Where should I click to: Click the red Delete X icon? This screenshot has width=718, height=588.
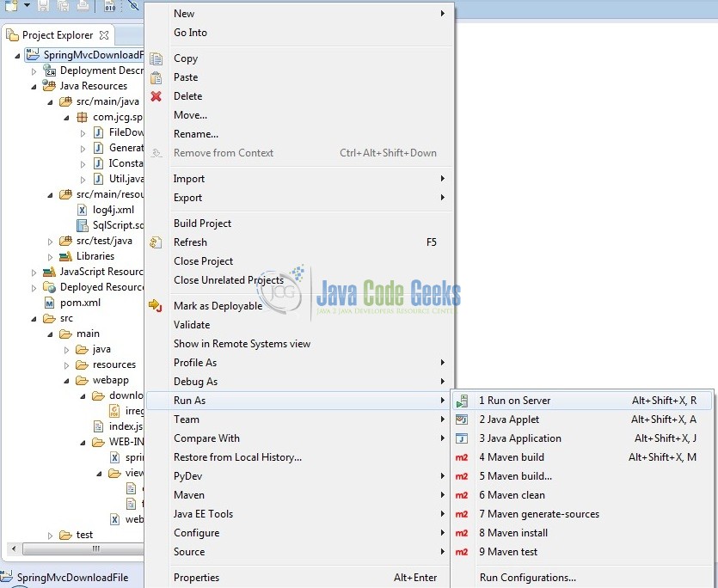click(x=156, y=96)
